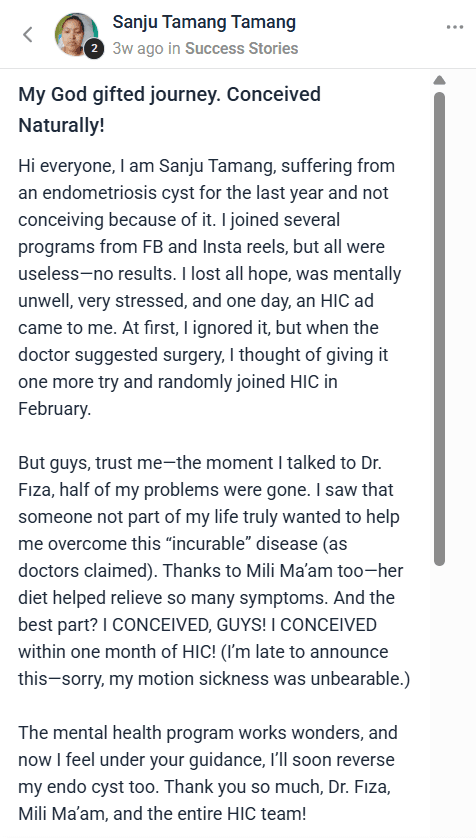
Task: Click the level 2 badge on avatar
Action: coord(94,49)
